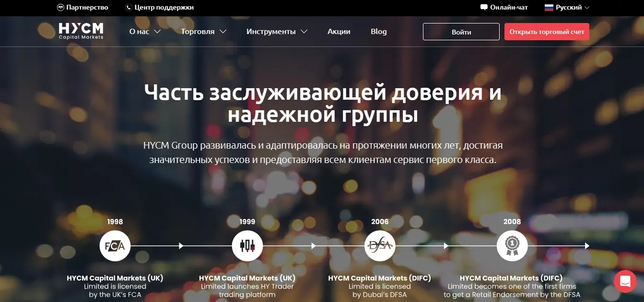644x302 pixels.
Task: Click 'Limited is licensed by Dubai's DFSA' text
Action: tap(380, 290)
